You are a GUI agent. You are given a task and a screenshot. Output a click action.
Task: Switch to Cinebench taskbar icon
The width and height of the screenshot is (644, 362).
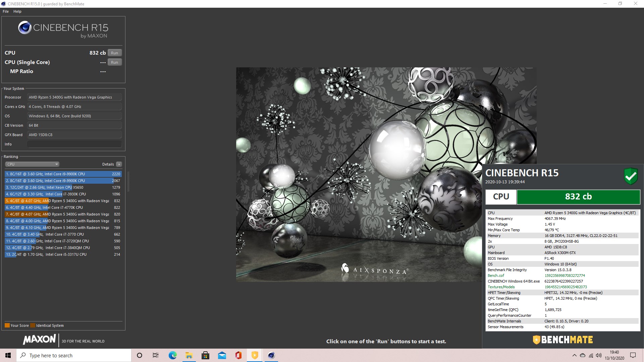coord(271,355)
